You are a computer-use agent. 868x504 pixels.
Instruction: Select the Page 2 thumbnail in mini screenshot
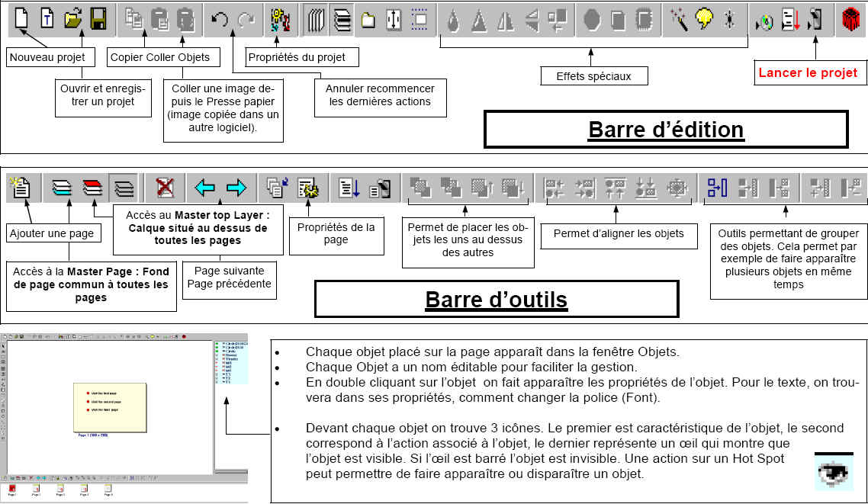[37, 489]
